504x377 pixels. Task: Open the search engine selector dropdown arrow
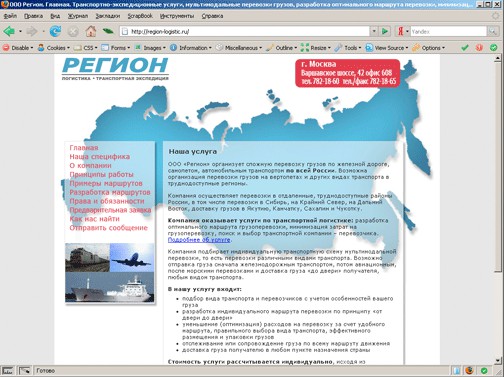pyautogui.click(x=407, y=32)
